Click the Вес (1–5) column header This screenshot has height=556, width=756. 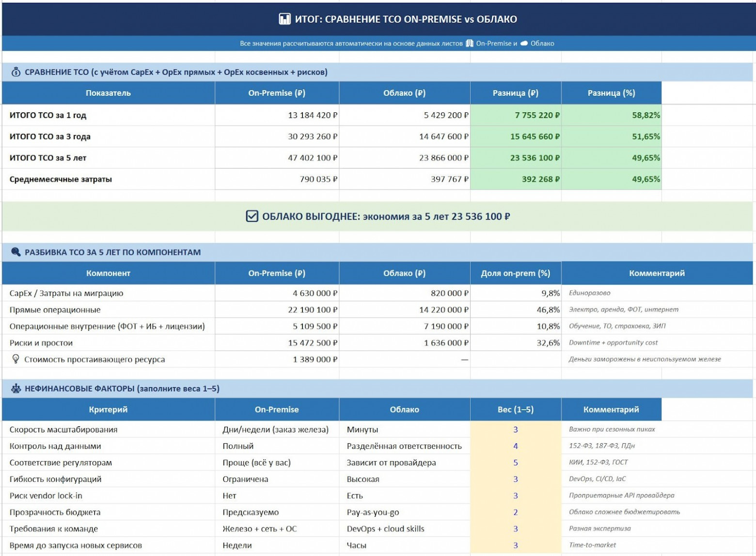(515, 410)
